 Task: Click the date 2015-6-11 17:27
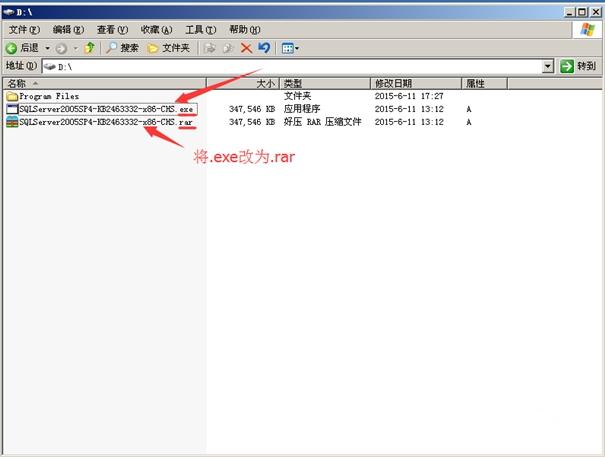point(409,96)
